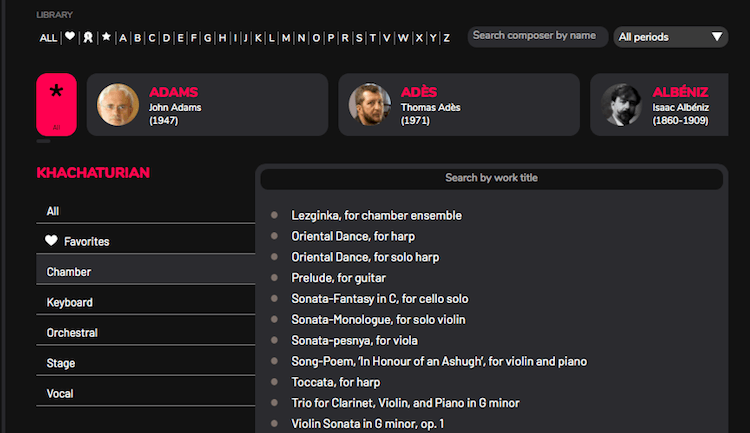Select bullet next to Prelude, for guitar
The height and width of the screenshot is (433, 750).
click(274, 278)
